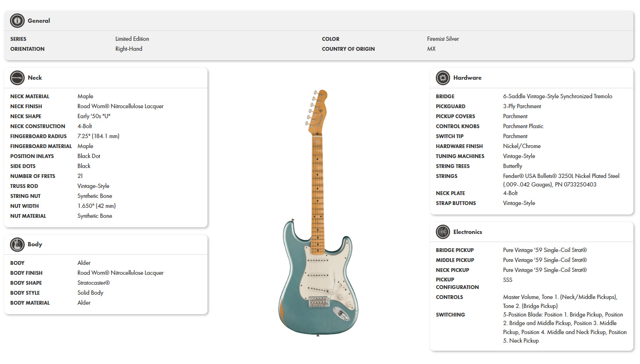Click the General section heading
The height and width of the screenshot is (364, 640).
(x=39, y=21)
